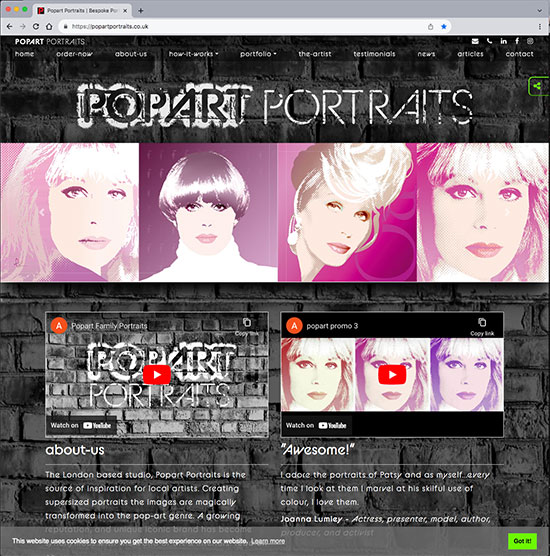This screenshot has width=550, height=556.
Task: Open the popart promo 3 video title
Action: click(x=332, y=326)
